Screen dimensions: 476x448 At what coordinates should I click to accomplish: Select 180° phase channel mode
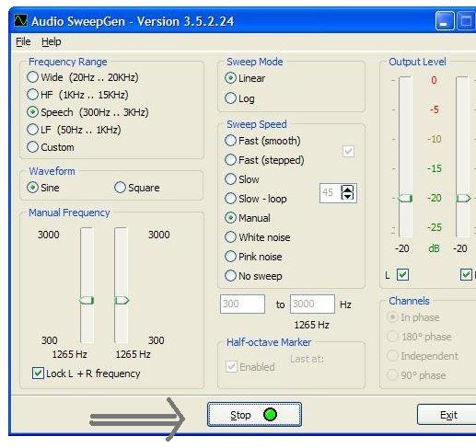tap(419, 337)
